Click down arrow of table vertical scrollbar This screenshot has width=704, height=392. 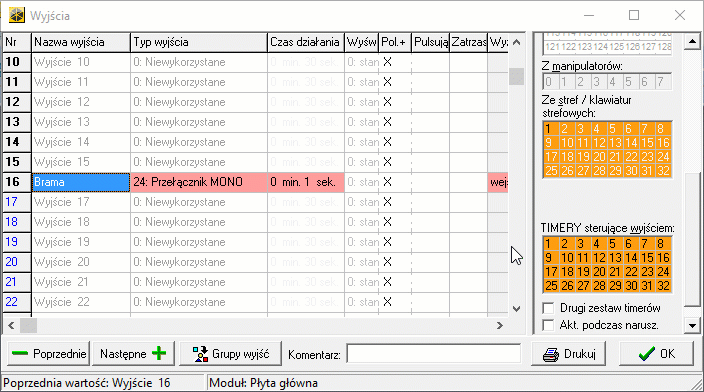click(516, 309)
